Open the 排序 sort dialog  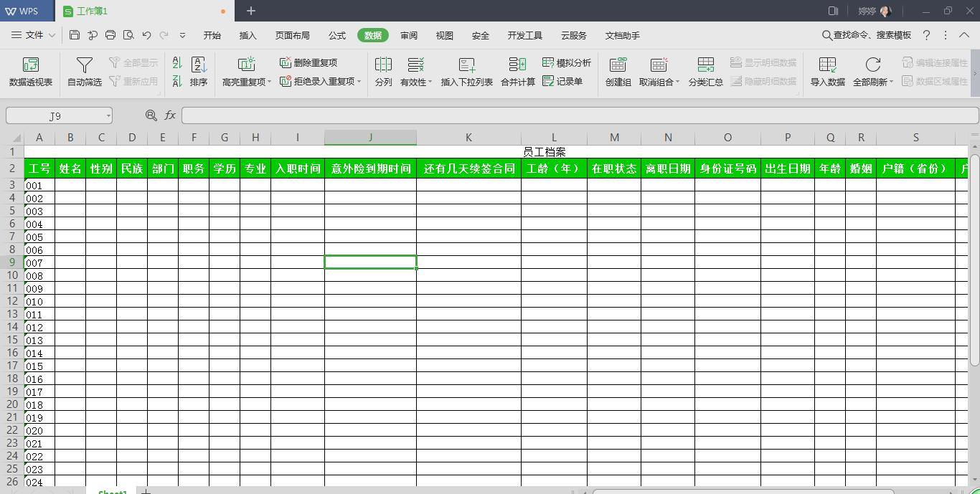point(198,70)
